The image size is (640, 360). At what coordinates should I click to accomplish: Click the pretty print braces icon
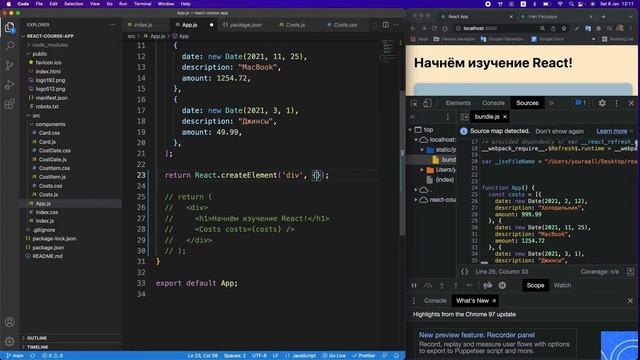pos(465,272)
